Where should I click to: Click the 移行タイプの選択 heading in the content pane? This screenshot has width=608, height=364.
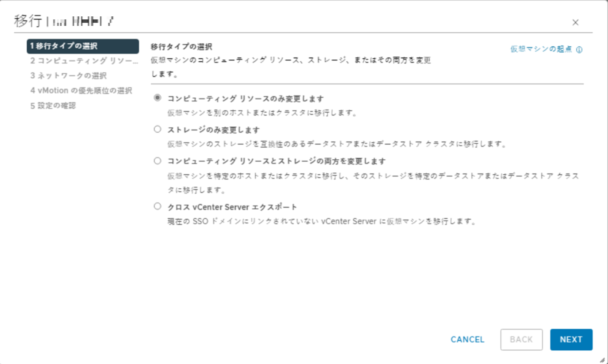[x=181, y=47]
